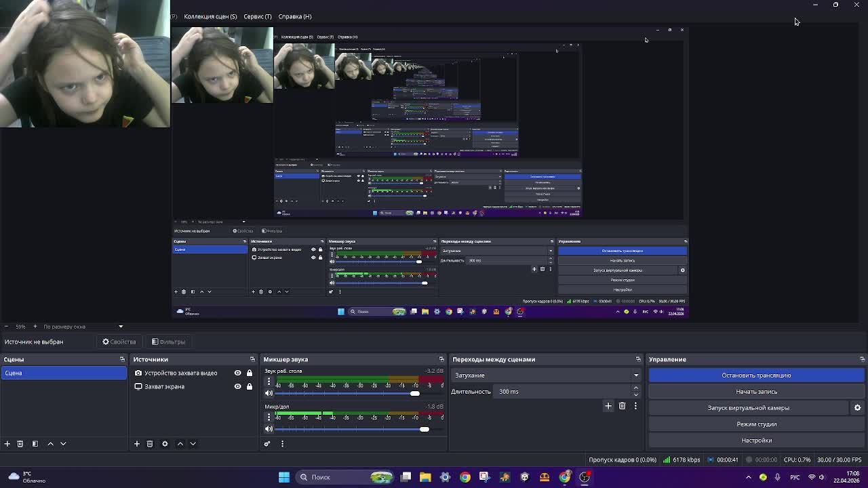Pop out the Сцены dock panel
The width and height of the screenshot is (868, 488).
(x=122, y=359)
